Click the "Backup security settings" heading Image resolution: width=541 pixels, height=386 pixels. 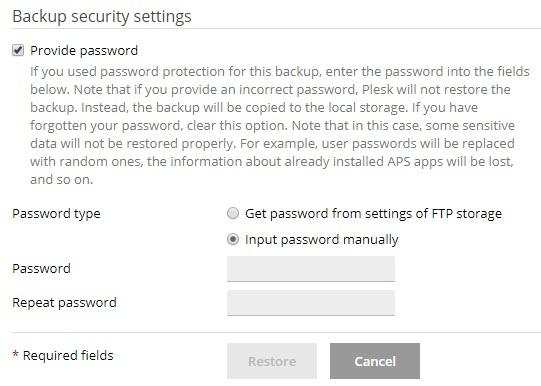(102, 17)
